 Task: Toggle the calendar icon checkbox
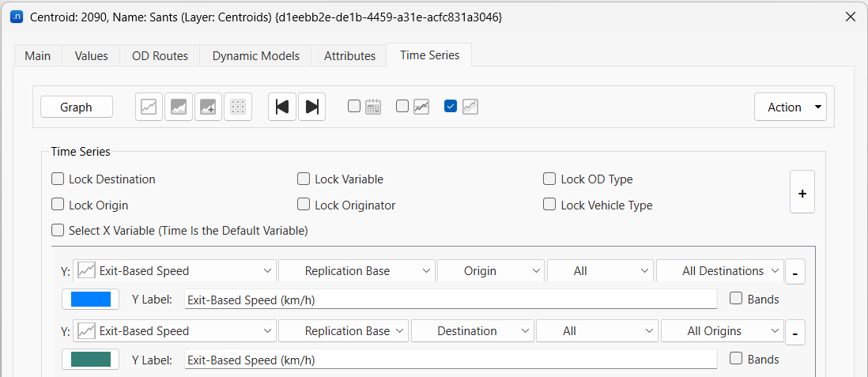click(x=354, y=106)
